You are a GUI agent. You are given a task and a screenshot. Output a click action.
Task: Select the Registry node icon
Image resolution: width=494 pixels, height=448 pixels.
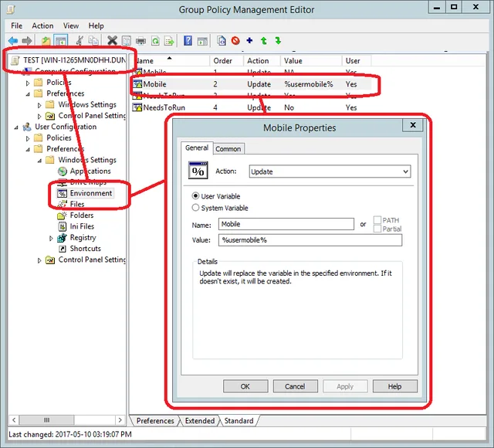click(62, 237)
